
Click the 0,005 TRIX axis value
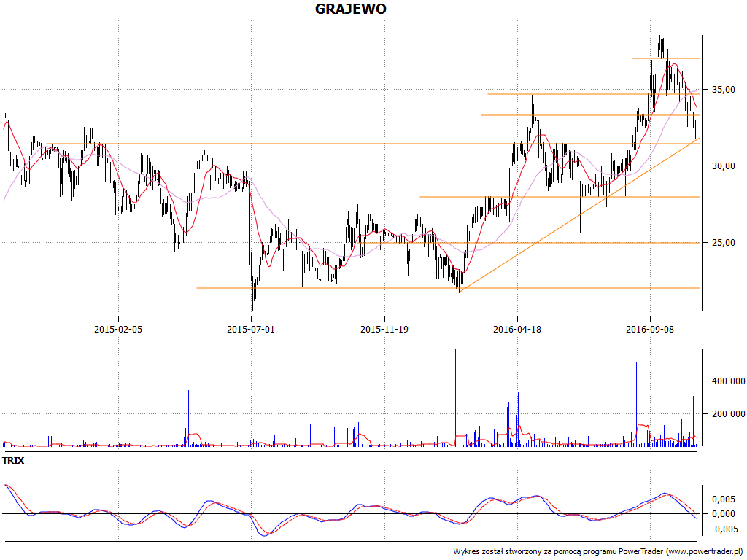(x=724, y=499)
